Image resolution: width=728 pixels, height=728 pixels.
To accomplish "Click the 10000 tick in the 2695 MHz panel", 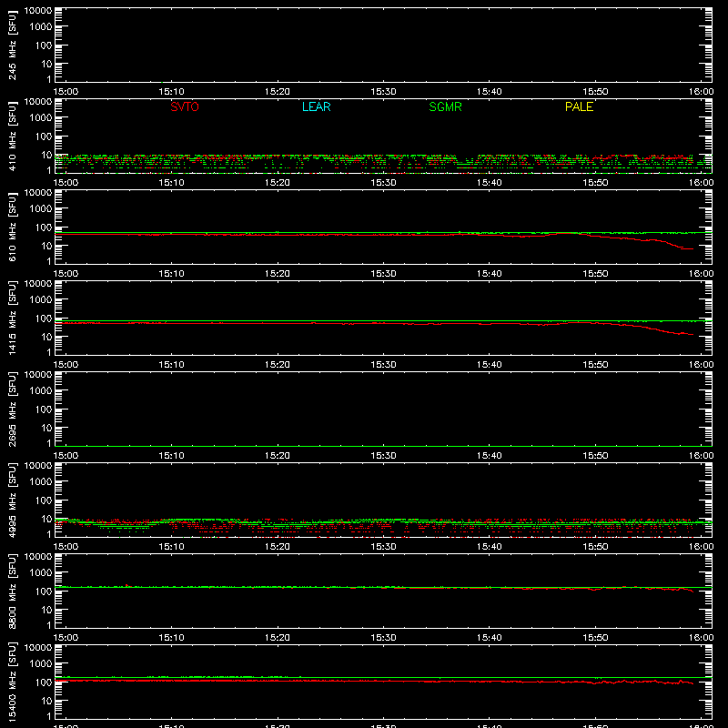I will coord(38,375).
